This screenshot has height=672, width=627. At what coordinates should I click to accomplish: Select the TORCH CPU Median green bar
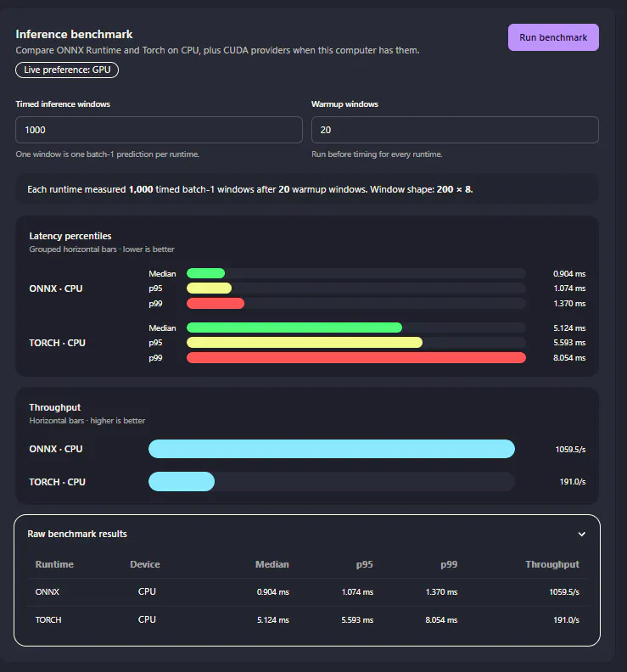click(294, 328)
